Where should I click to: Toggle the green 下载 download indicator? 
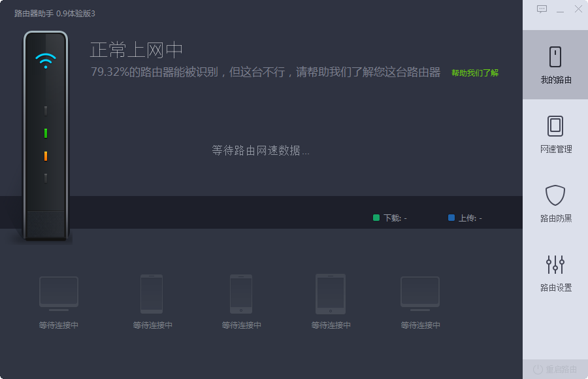tap(376, 218)
